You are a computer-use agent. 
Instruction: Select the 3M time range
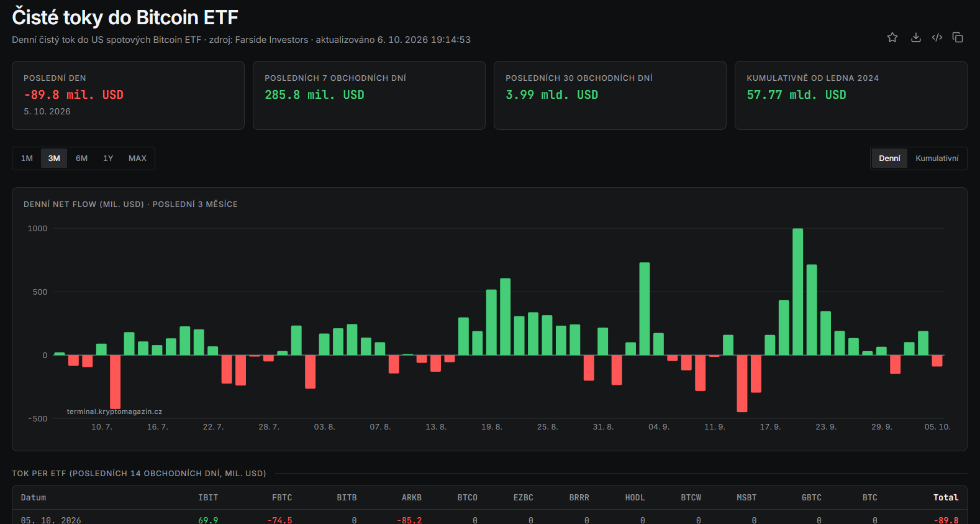coord(54,159)
